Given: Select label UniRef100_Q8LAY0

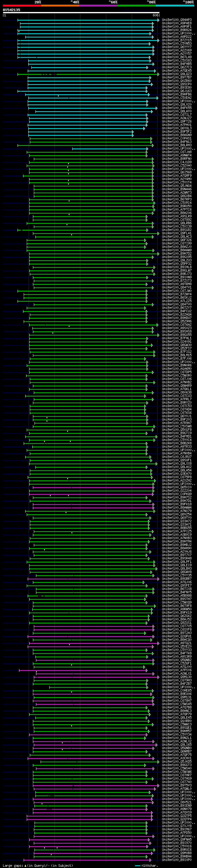Looking at the screenshot, I should coord(177,111).
